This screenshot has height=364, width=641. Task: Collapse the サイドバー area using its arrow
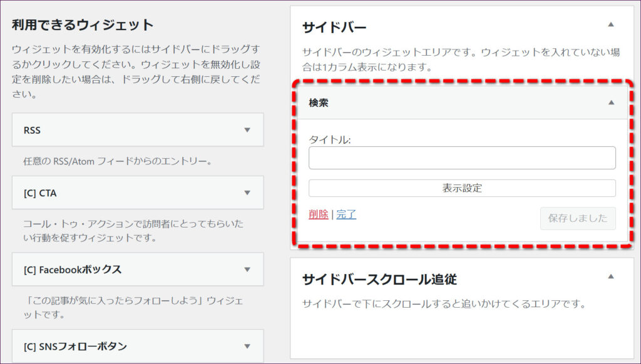pyautogui.click(x=611, y=25)
